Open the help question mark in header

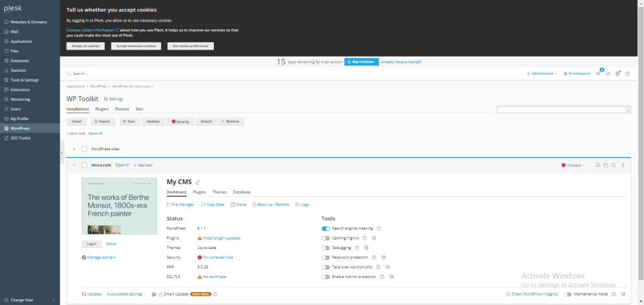(627, 74)
